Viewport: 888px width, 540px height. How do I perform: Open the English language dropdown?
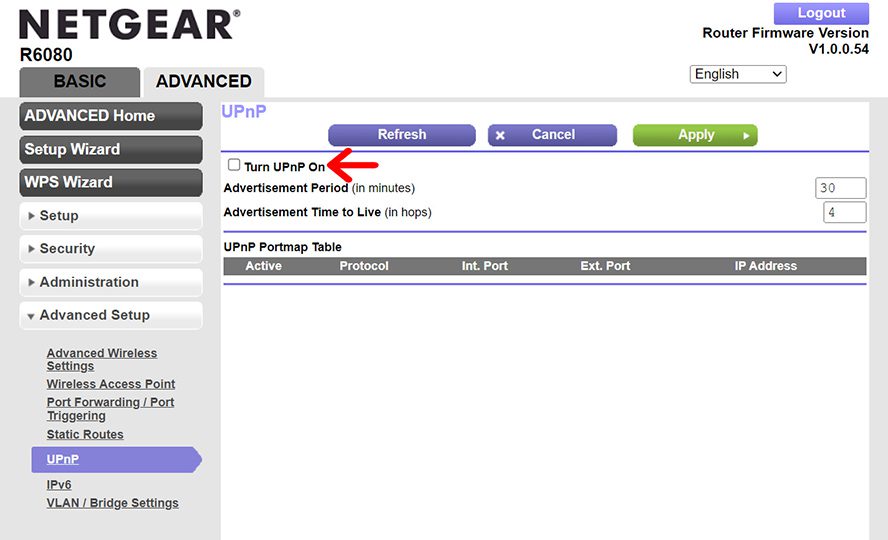pyautogui.click(x=738, y=74)
